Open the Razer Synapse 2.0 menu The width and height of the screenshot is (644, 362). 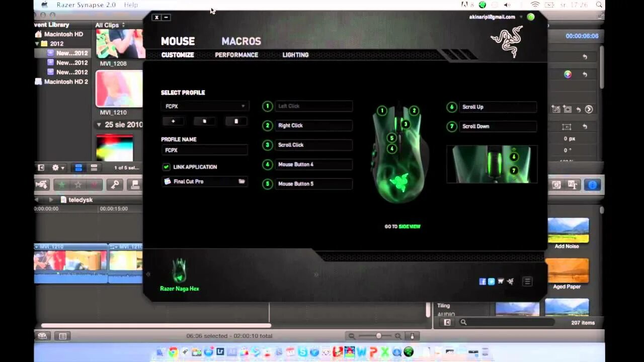click(86, 5)
